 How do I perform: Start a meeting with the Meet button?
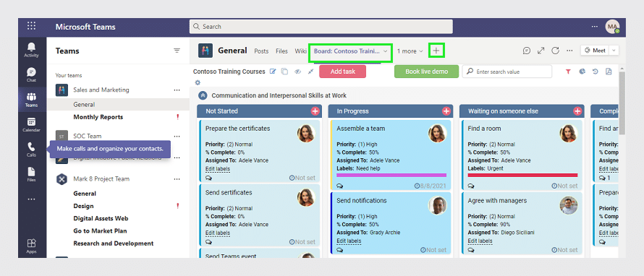[595, 51]
